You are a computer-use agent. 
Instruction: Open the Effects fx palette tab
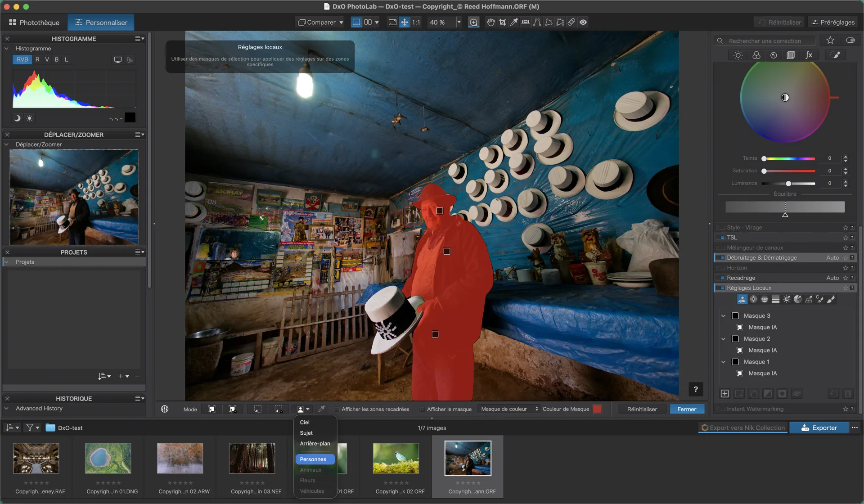pyautogui.click(x=809, y=55)
